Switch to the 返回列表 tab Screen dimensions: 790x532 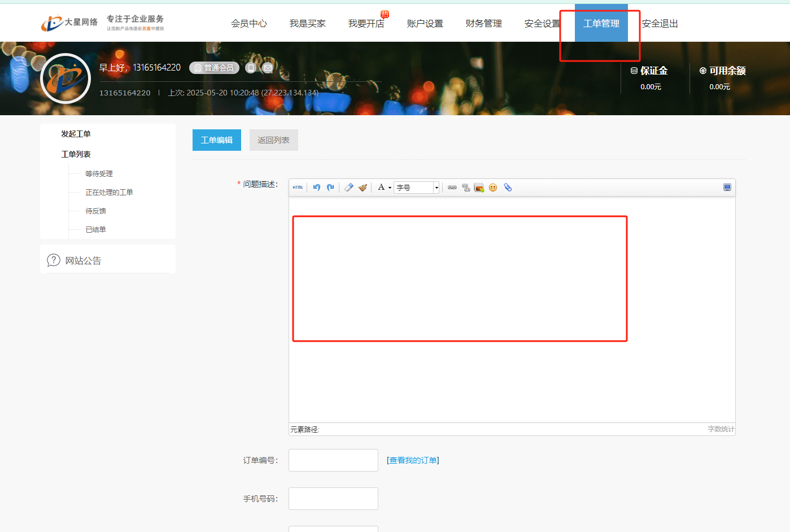pyautogui.click(x=273, y=140)
